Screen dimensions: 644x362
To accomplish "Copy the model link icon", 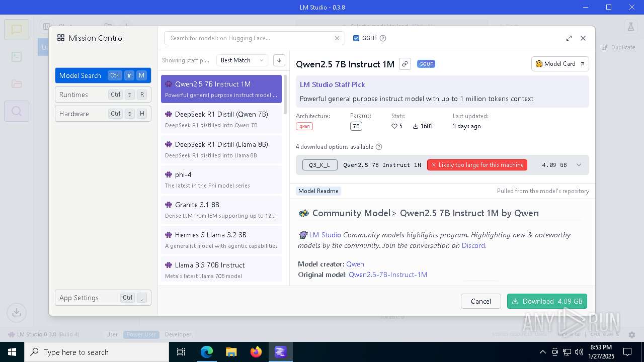I will pos(405,64).
